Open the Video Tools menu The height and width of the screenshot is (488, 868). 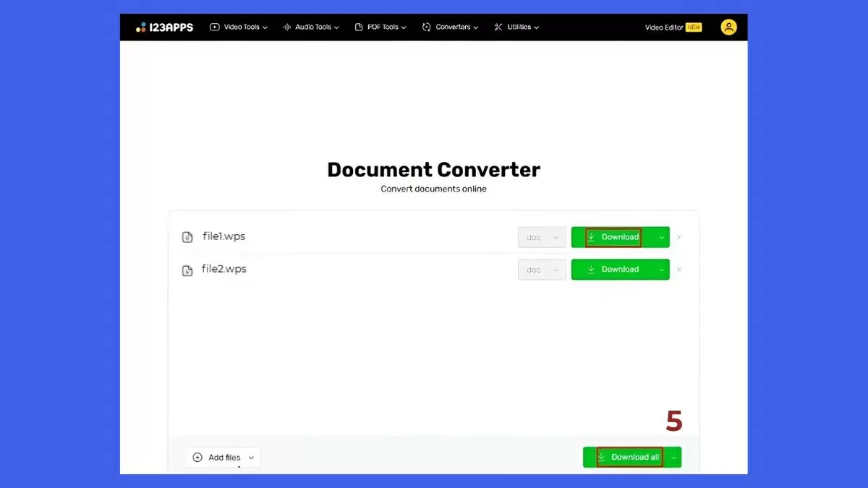(x=239, y=27)
